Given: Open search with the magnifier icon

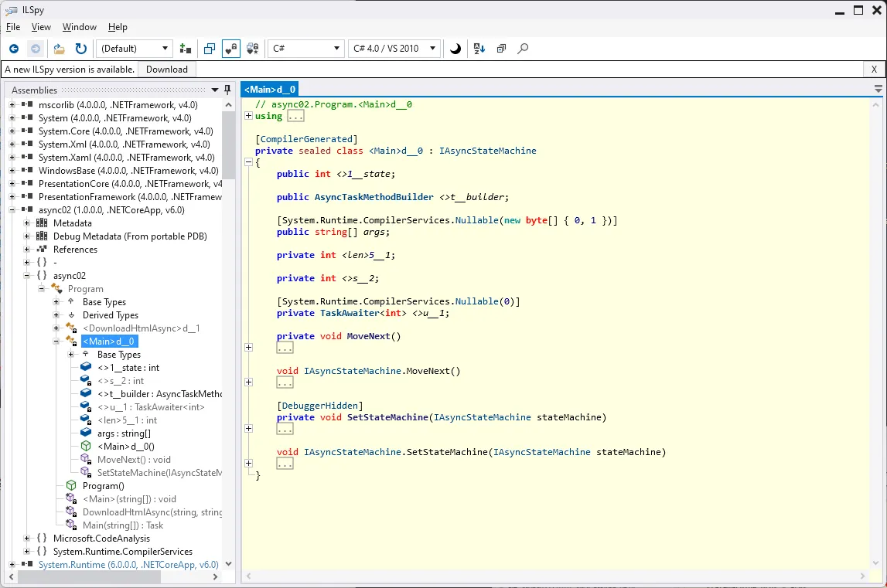Looking at the screenshot, I should click(x=524, y=49).
